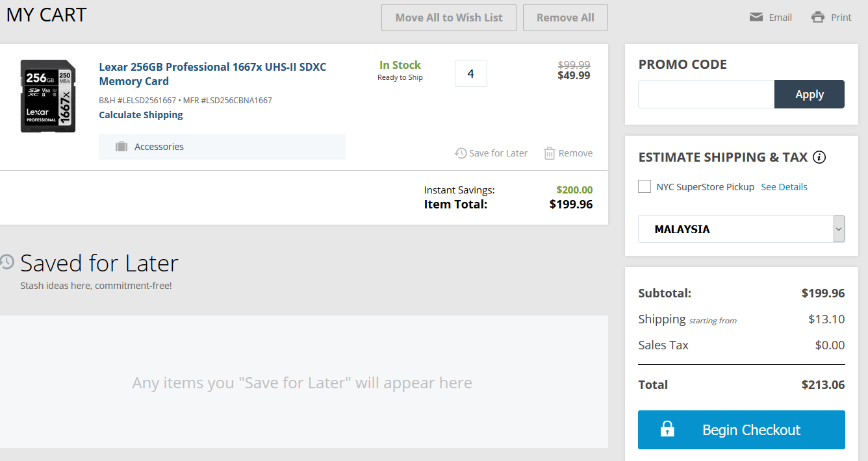Click the Accessories suitcase icon
This screenshot has height=461, width=868.
click(121, 147)
